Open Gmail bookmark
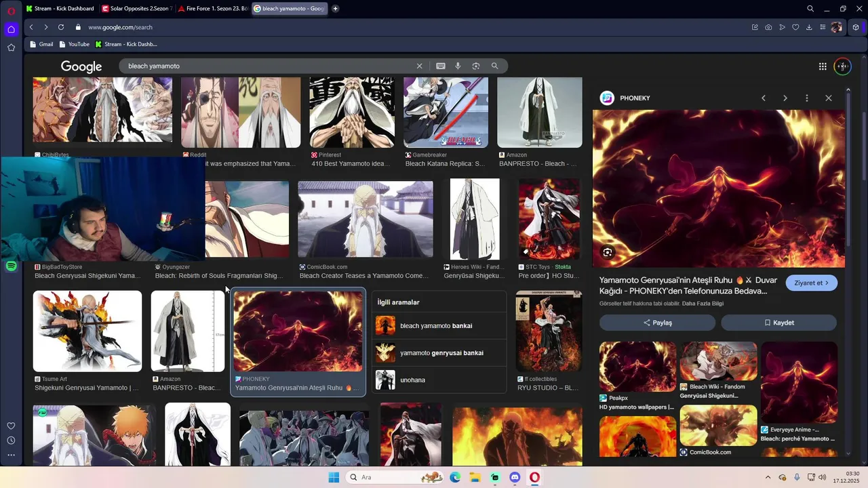868x488 pixels. [41, 44]
